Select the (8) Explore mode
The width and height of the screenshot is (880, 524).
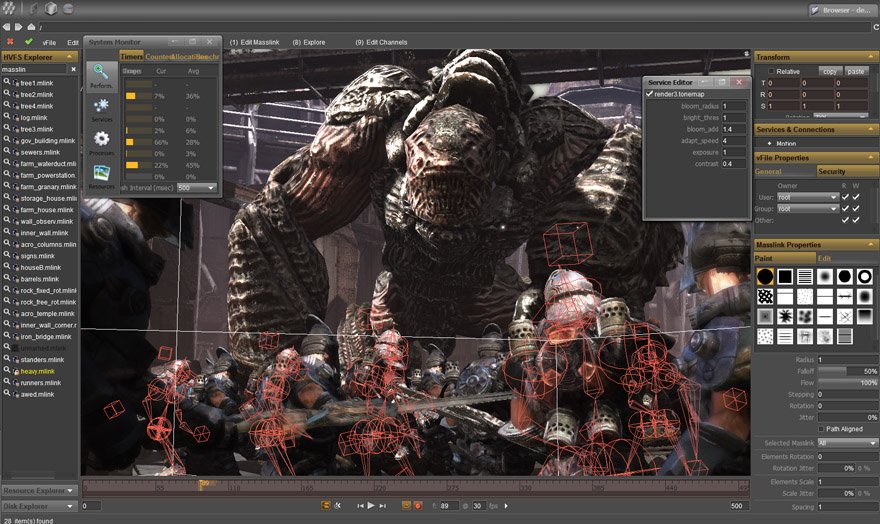[x=309, y=42]
